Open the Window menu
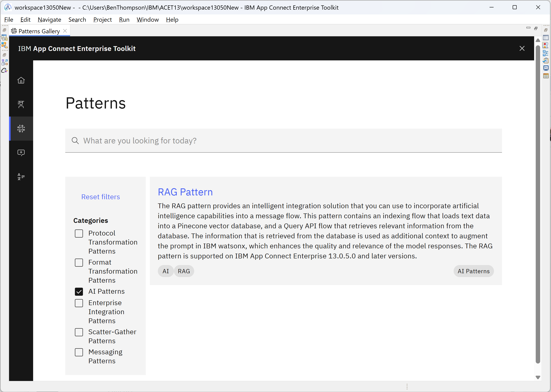This screenshot has height=392, width=551. click(148, 19)
